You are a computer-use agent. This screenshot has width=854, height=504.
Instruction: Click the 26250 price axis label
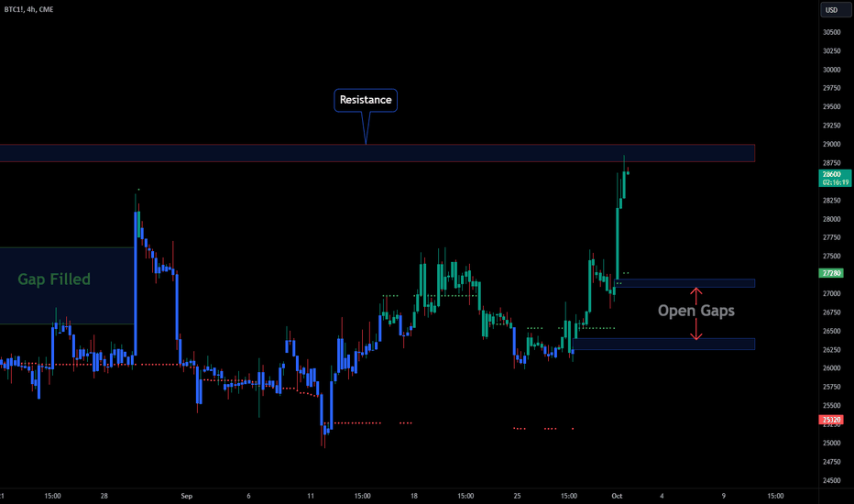(x=831, y=350)
